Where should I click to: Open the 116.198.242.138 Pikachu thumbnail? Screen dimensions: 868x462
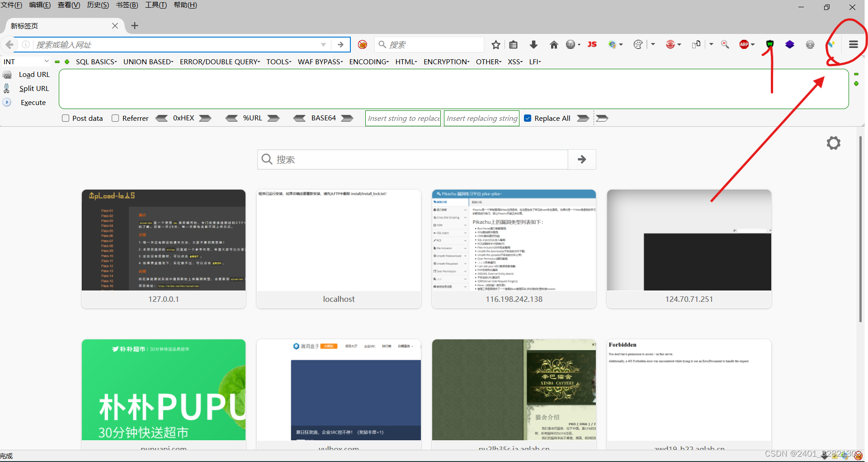(x=514, y=249)
